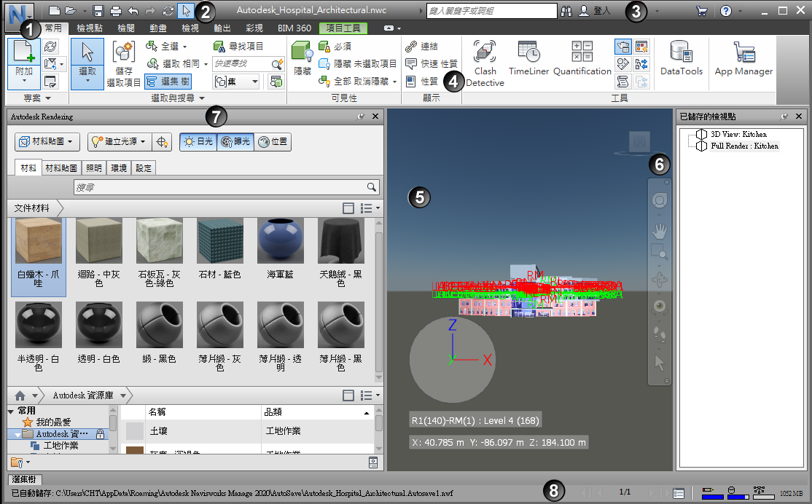Expand the 專案 (Project) panel arrow

pos(48,98)
